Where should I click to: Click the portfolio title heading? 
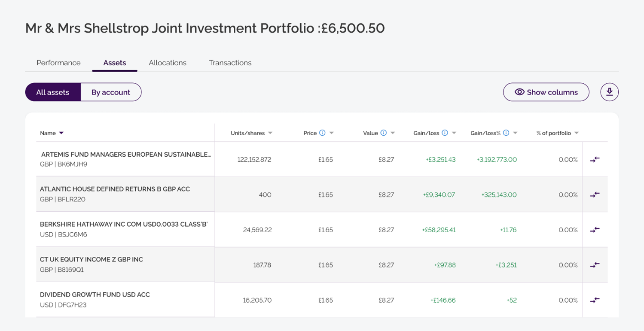click(x=205, y=28)
